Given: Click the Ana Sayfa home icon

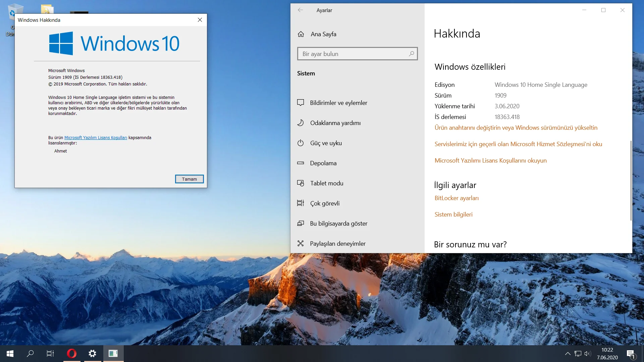Looking at the screenshot, I should click(x=301, y=34).
